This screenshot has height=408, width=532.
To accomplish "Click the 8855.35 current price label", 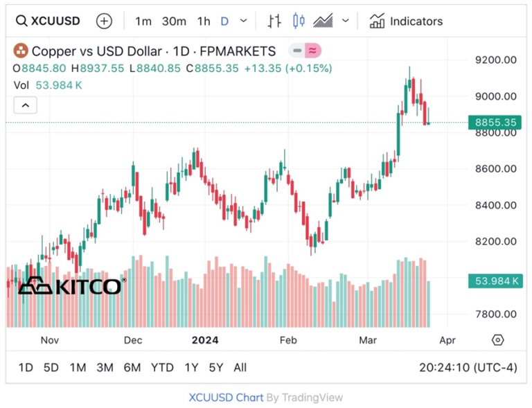I will coord(495,122).
